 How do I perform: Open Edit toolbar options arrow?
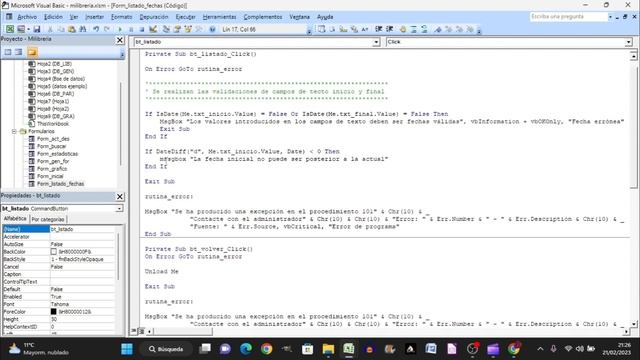(x=479, y=30)
